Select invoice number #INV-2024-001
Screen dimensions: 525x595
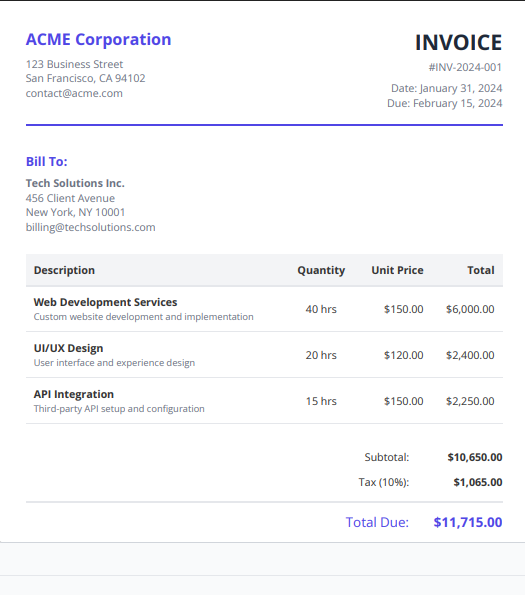pos(465,67)
